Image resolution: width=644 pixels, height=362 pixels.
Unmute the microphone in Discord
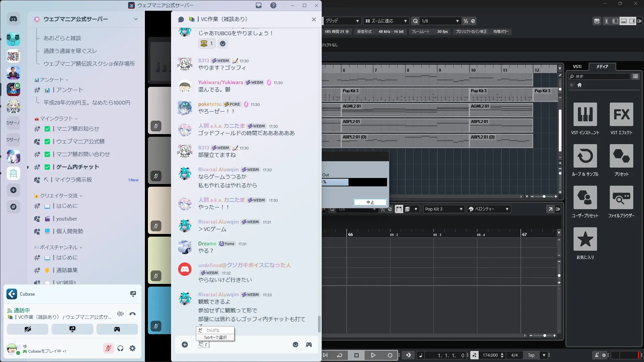pyautogui.click(x=108, y=348)
